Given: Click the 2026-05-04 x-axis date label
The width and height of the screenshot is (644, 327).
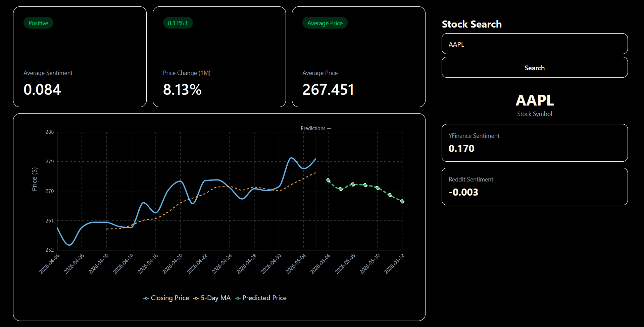Looking at the screenshot, I should (296, 263).
